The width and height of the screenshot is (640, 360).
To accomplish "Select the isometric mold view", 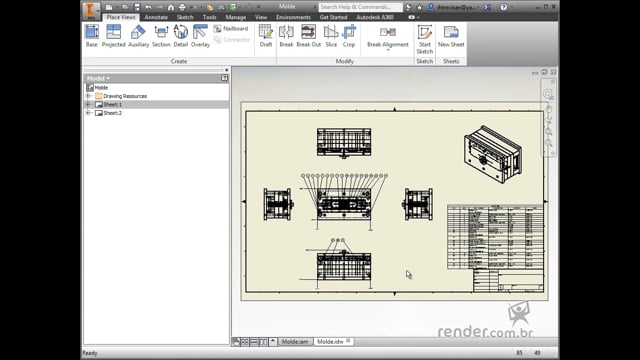I will pos(493,154).
